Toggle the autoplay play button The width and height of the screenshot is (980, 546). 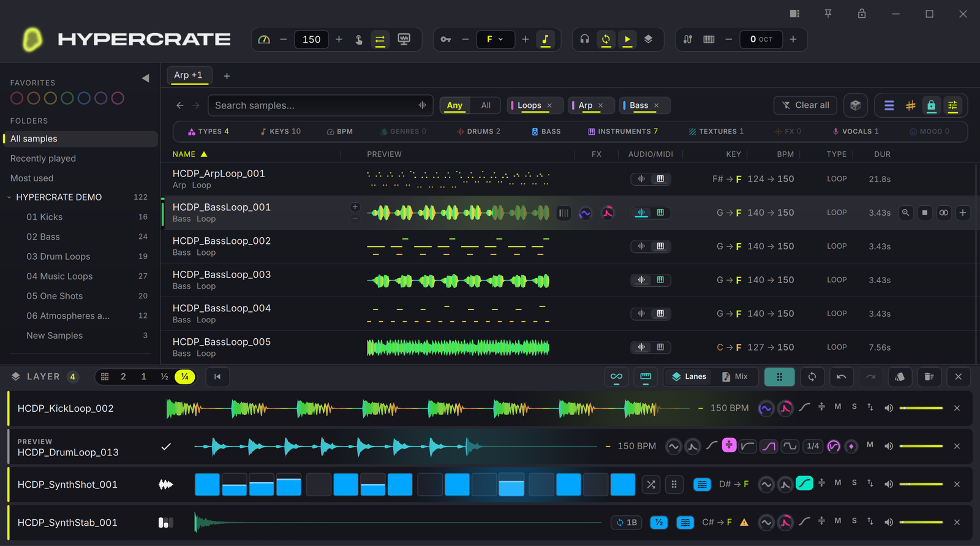pos(627,39)
